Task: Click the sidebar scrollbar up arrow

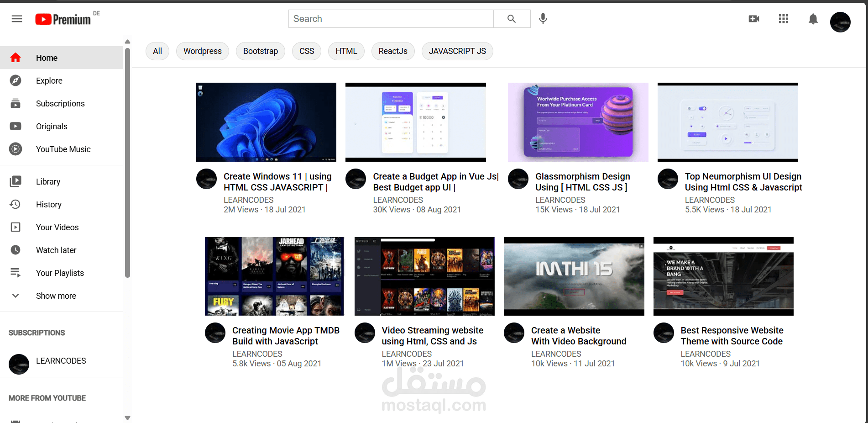Action: tap(127, 42)
